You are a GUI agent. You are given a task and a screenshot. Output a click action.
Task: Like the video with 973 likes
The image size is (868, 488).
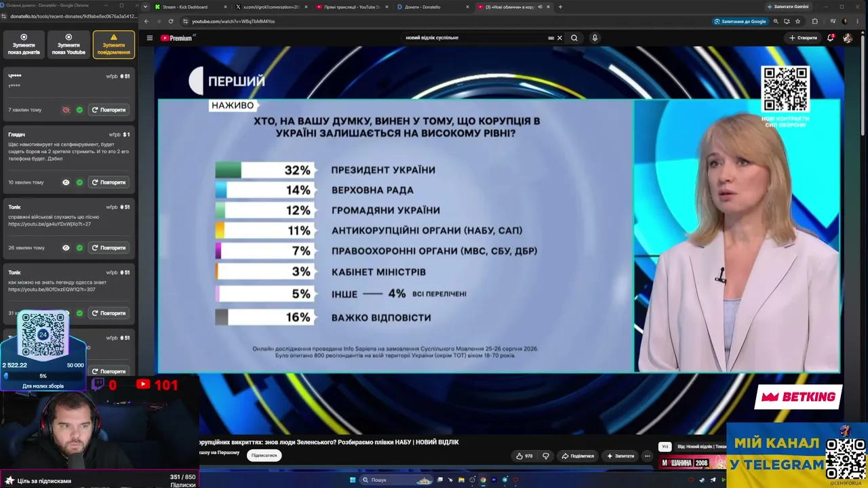tap(524, 456)
